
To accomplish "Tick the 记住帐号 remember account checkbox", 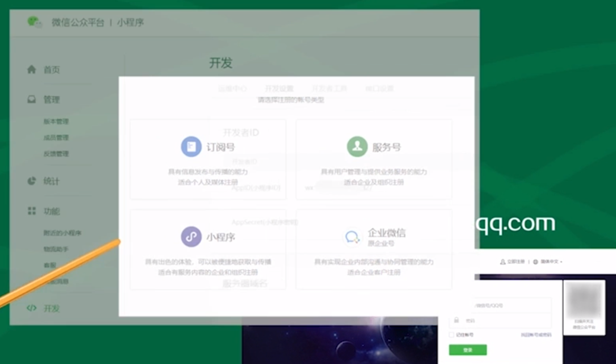I will 452,335.
